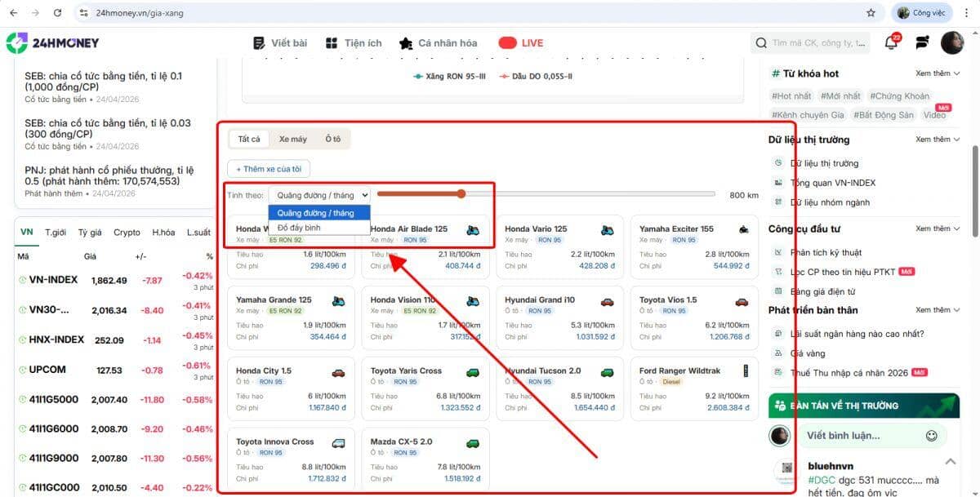980x497 pixels.
Task: Adjust the distance slider handle
Action: [461, 194]
